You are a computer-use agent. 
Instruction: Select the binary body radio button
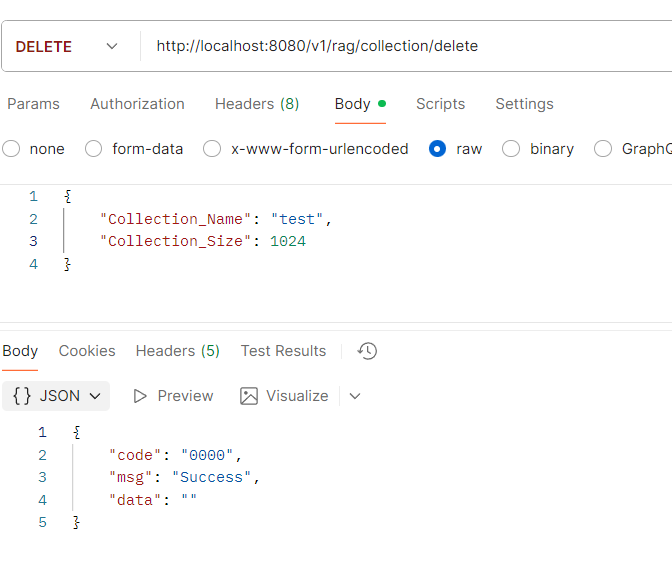click(x=511, y=149)
